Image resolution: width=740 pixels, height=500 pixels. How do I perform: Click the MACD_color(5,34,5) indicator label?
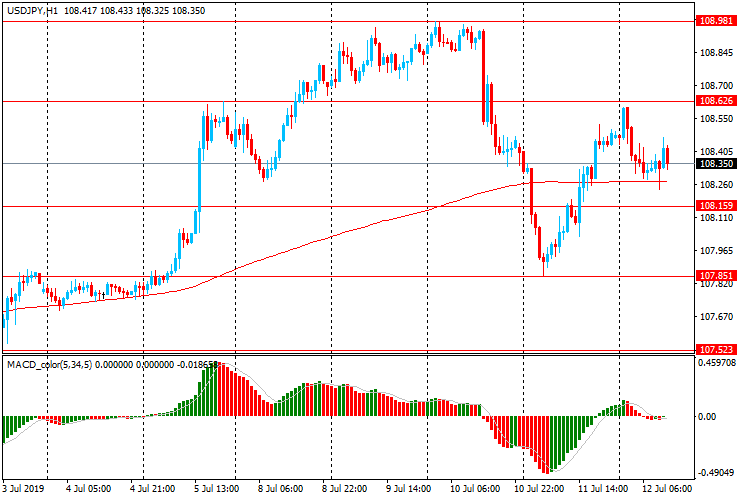pyautogui.click(x=50, y=364)
